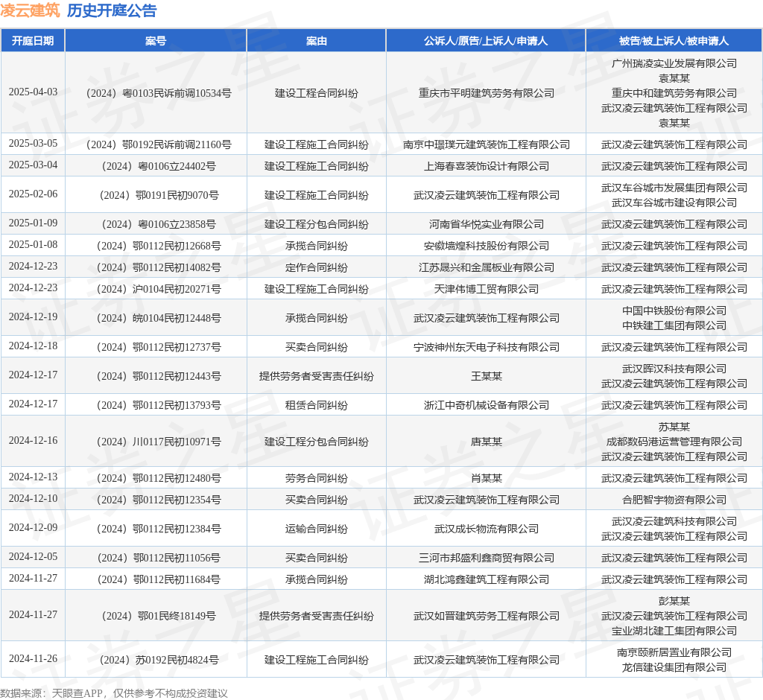Screen dimensions: 763x700
Task: Click the date 2025-01-08
Action: (x=33, y=245)
